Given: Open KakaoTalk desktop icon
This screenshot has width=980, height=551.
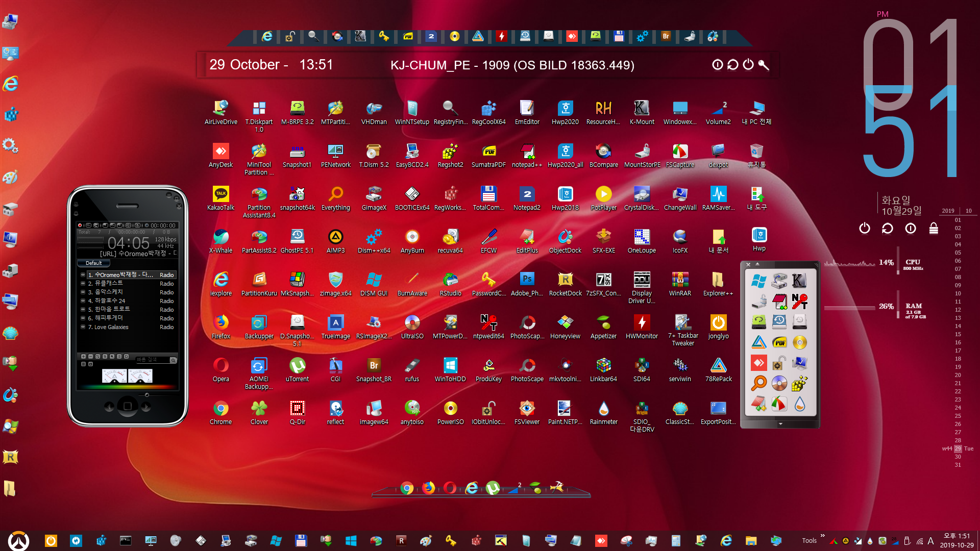Looking at the screenshot, I should (220, 198).
